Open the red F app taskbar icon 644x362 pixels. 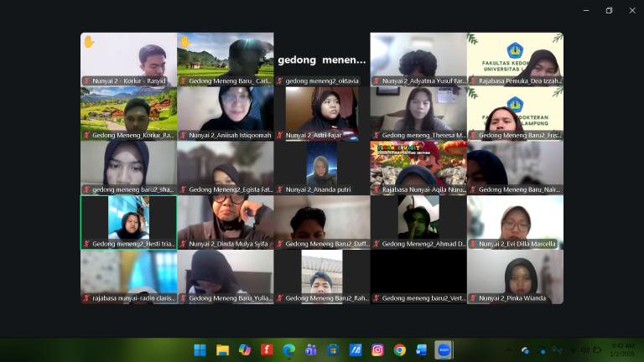click(267, 350)
